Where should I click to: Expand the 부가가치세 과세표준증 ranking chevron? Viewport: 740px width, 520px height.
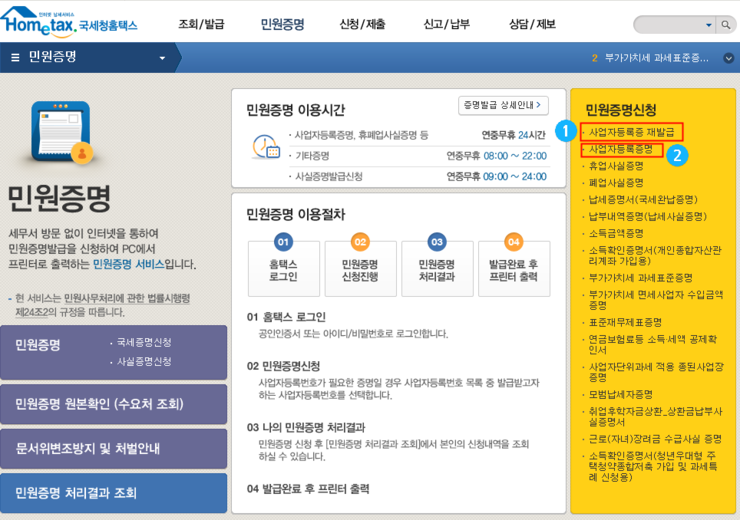(729, 58)
